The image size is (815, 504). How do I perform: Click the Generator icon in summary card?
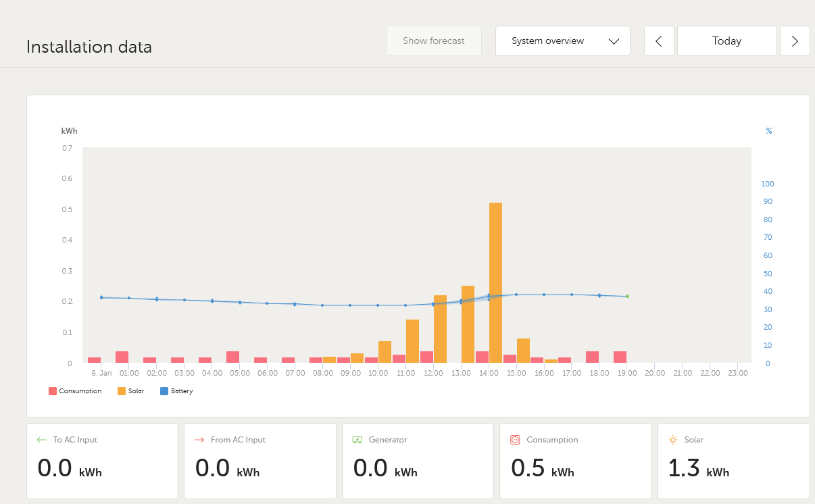(357, 440)
